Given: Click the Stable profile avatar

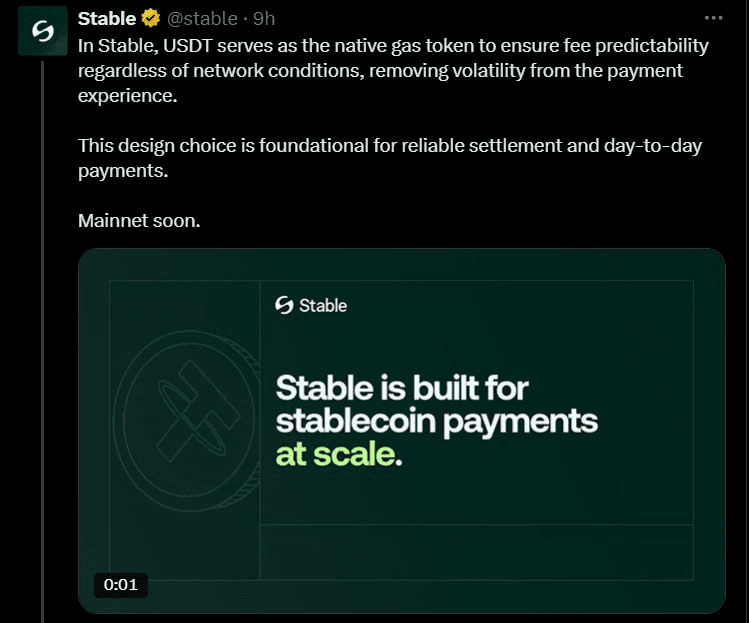Looking at the screenshot, I should click(43, 32).
